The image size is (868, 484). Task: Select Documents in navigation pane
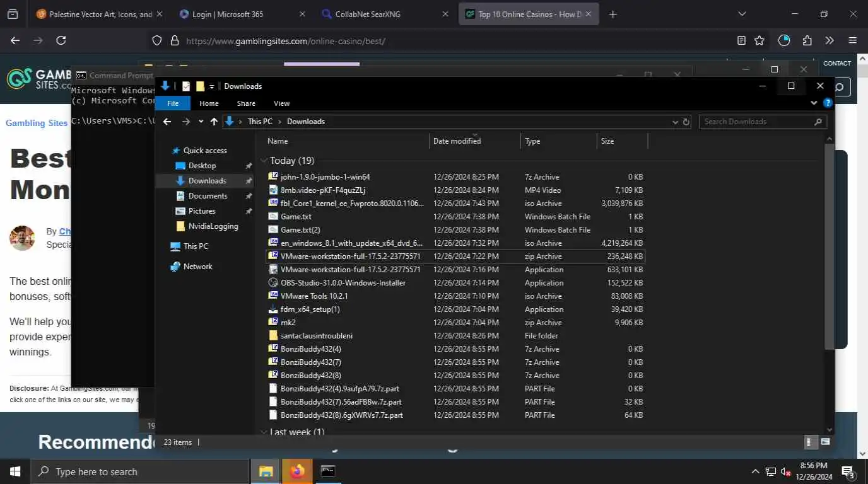[208, 196]
